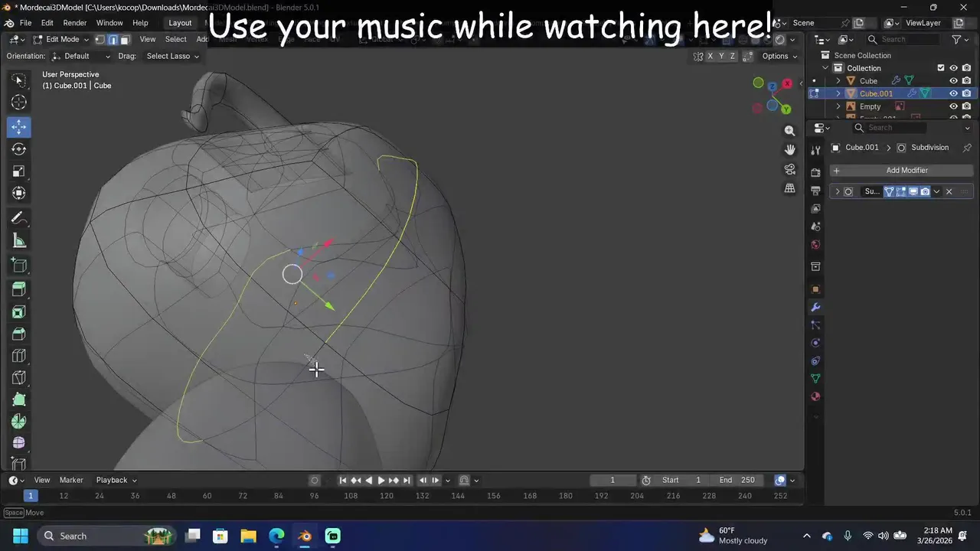980x551 pixels.
Task: Enable vertex select mode
Action: point(100,40)
